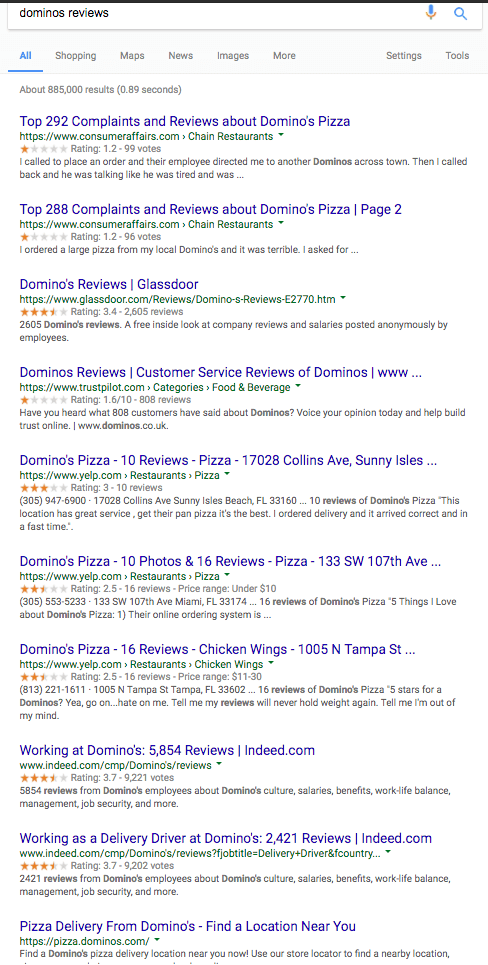
Task: Open dropdown arrow beside trustpilot.com Food & Beverage
Action: click(298, 387)
